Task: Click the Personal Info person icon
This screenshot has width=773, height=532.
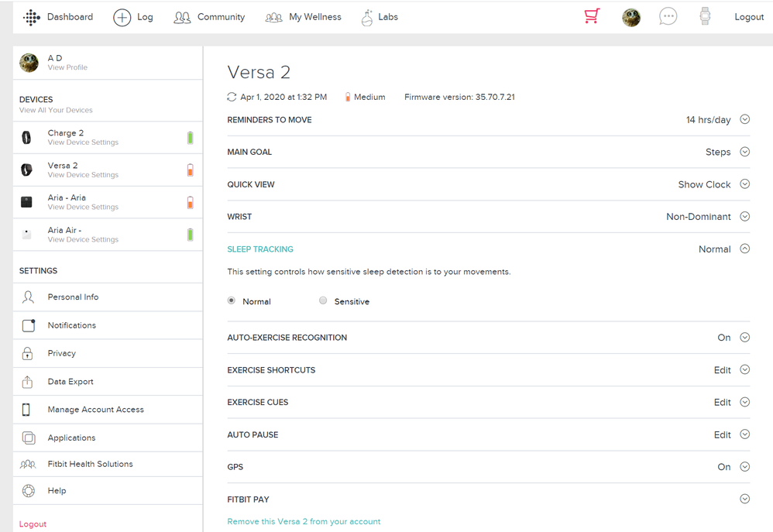Action: pyautogui.click(x=28, y=297)
